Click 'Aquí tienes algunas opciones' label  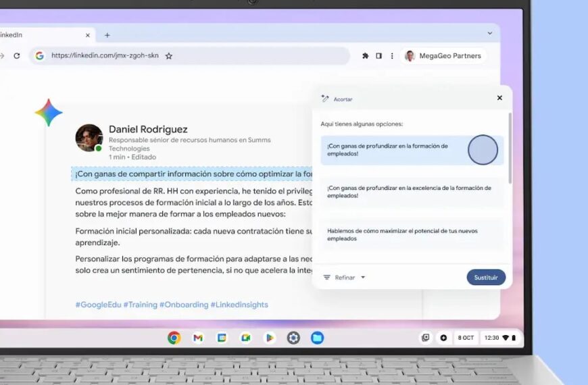click(x=362, y=124)
